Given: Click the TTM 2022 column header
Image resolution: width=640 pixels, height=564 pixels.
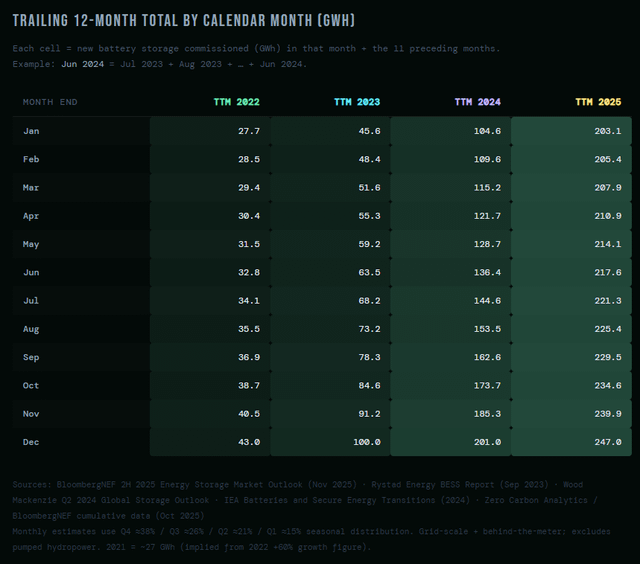Looking at the screenshot, I should pyautogui.click(x=237, y=102).
